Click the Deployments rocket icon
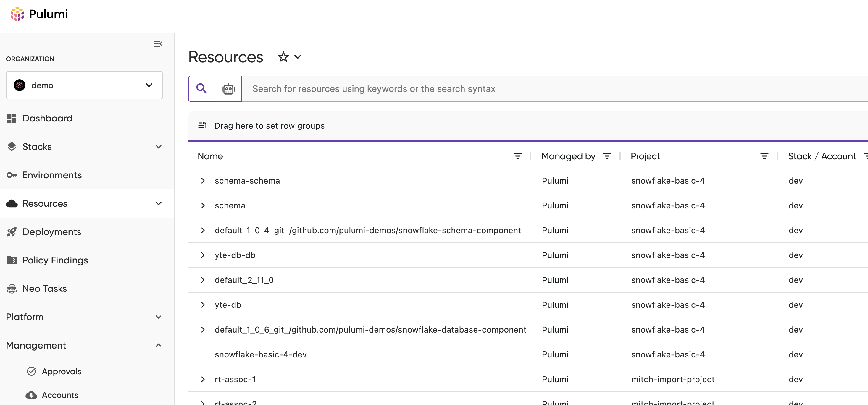The width and height of the screenshot is (868, 405). tap(12, 232)
